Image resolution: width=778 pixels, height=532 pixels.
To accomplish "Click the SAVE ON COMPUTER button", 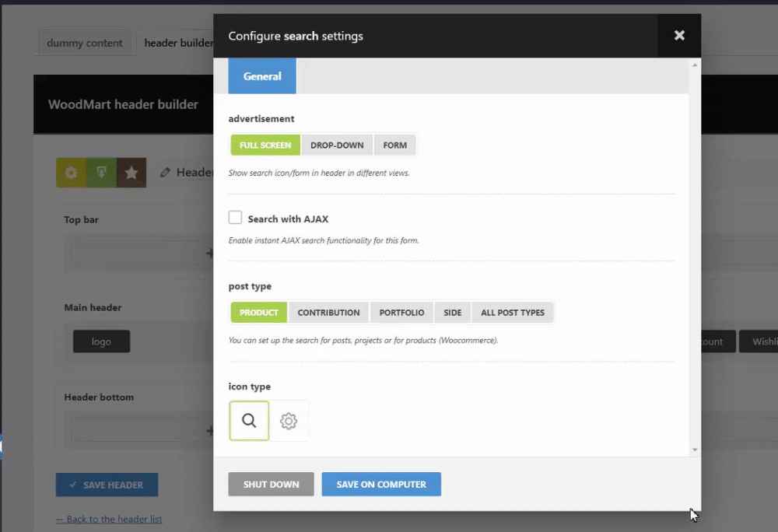I will (x=381, y=484).
